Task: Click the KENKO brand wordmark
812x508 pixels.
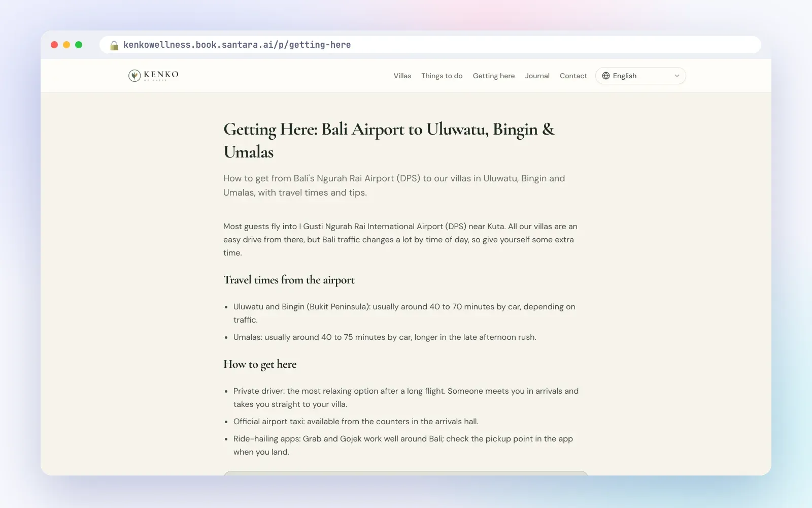Action: click(x=161, y=75)
